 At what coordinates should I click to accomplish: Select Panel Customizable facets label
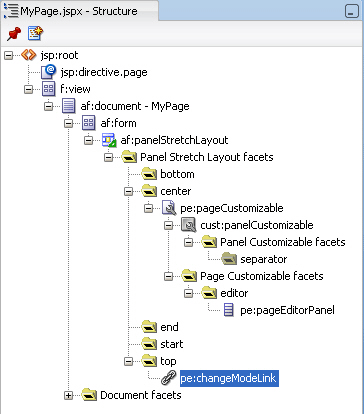click(x=283, y=242)
